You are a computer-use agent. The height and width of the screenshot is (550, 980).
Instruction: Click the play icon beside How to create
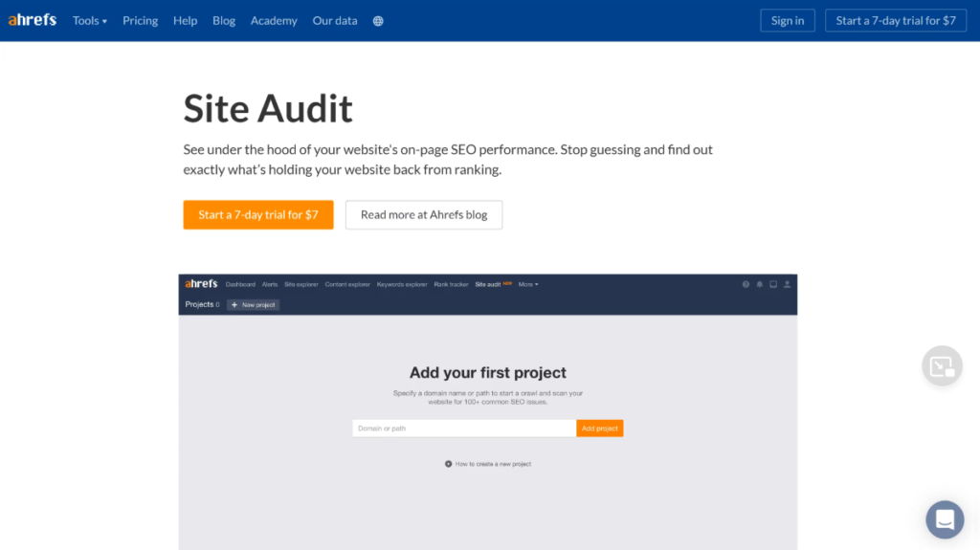(x=448, y=464)
